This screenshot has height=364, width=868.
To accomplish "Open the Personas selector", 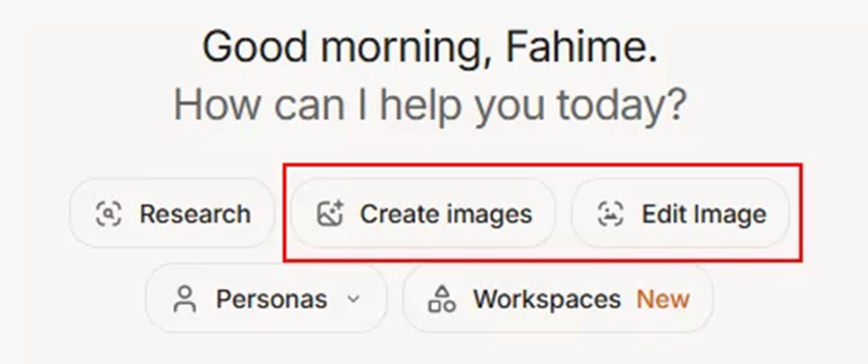I will coord(266,299).
